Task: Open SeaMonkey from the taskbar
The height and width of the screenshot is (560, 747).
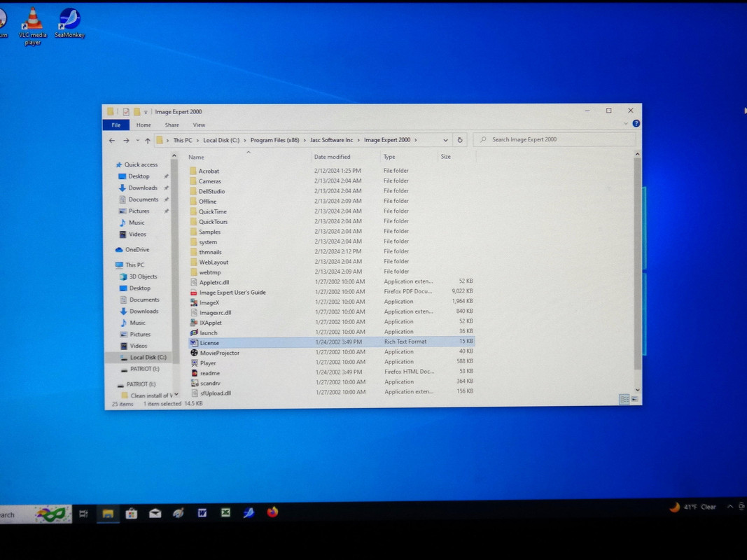Action: [x=249, y=512]
